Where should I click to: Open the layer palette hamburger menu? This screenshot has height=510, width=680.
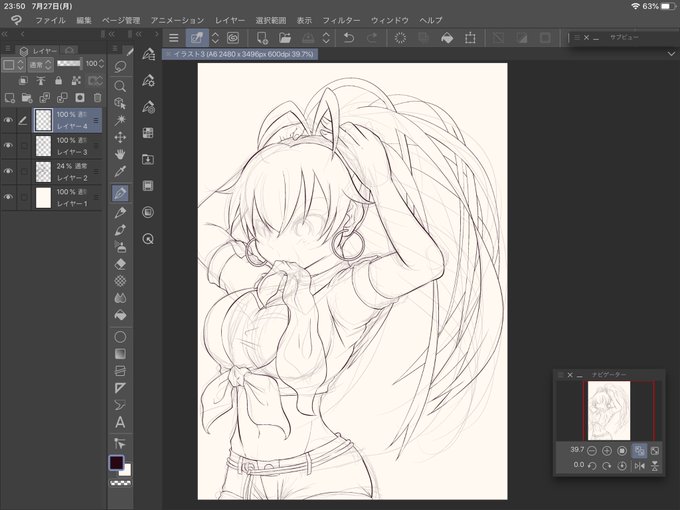coord(8,49)
